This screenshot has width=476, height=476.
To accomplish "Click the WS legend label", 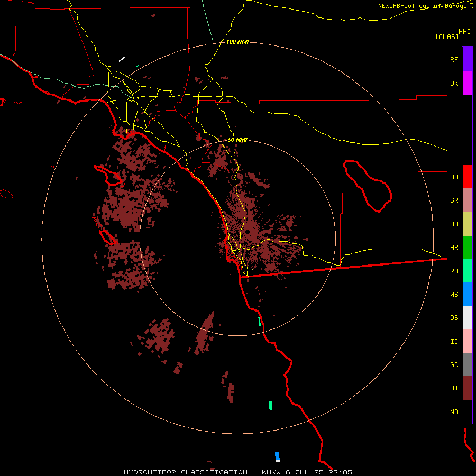I will click(454, 294).
